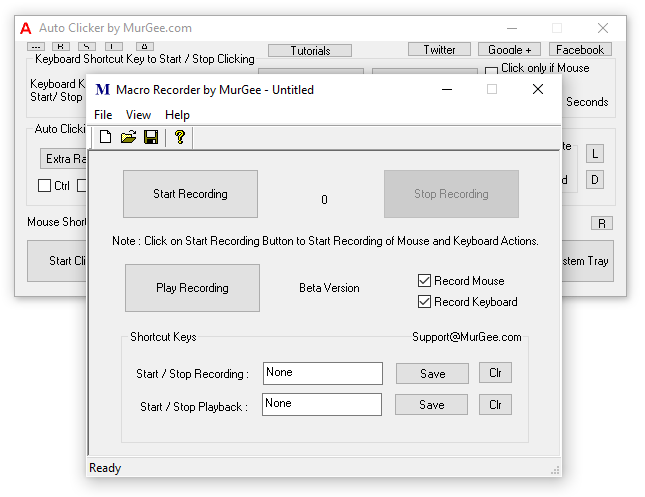Screen dimensions: 645x497
Task: Close the Auto Clicker window
Action: pos(603,28)
